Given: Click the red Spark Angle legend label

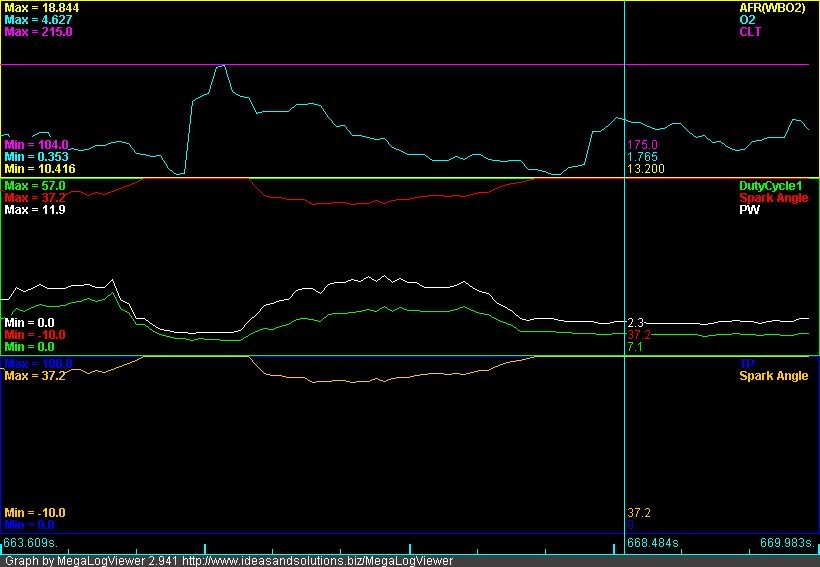Looking at the screenshot, I should tap(773, 198).
